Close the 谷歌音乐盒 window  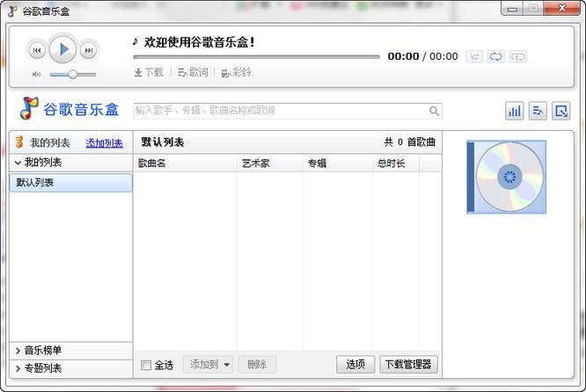click(x=562, y=8)
